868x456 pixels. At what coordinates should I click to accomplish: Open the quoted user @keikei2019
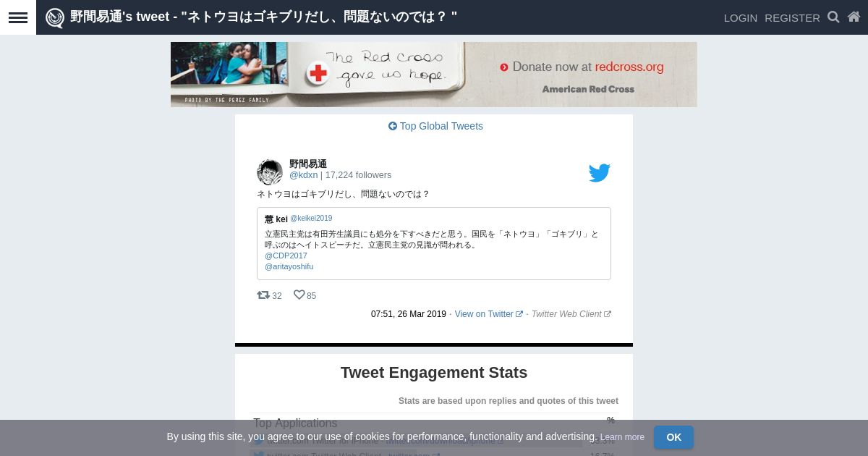[311, 219]
